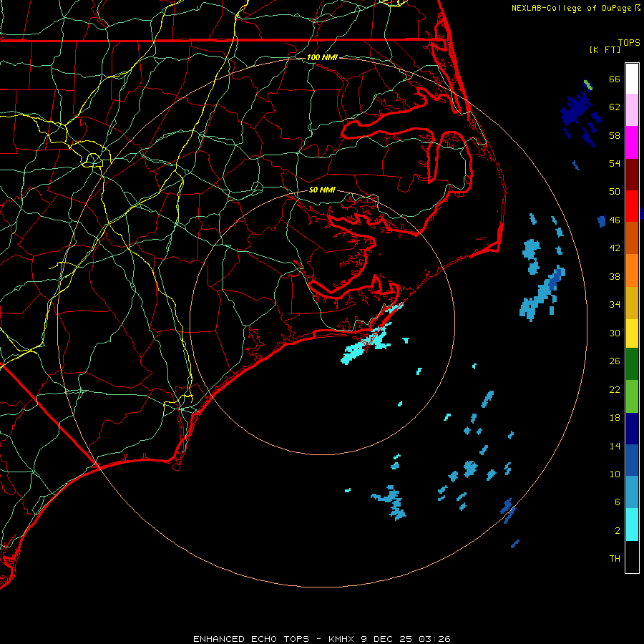Pick the dark orange swatch on the scale
The width and height of the screenshot is (644, 644).
pos(632,238)
